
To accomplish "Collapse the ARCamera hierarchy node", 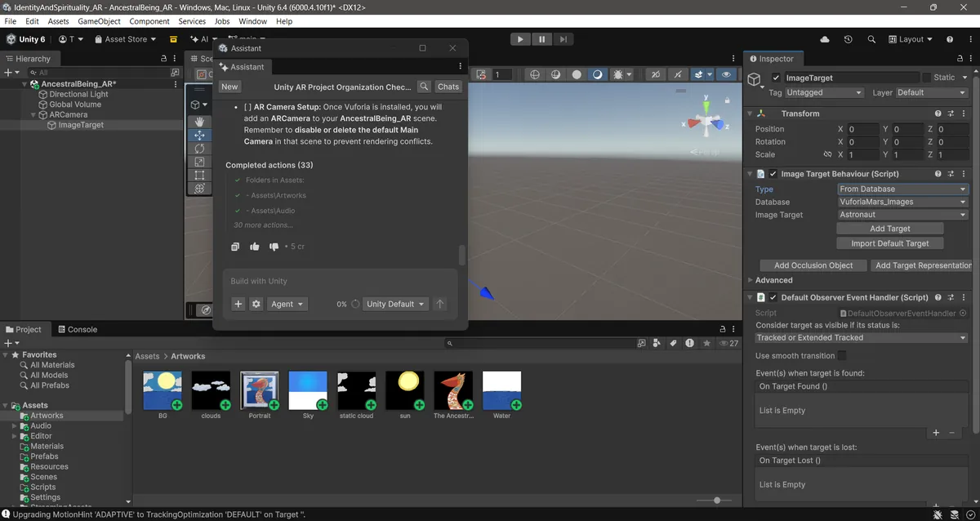I will (x=33, y=115).
